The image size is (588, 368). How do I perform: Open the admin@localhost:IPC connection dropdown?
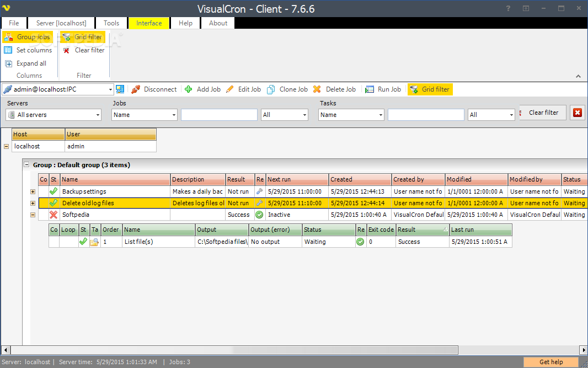point(110,89)
